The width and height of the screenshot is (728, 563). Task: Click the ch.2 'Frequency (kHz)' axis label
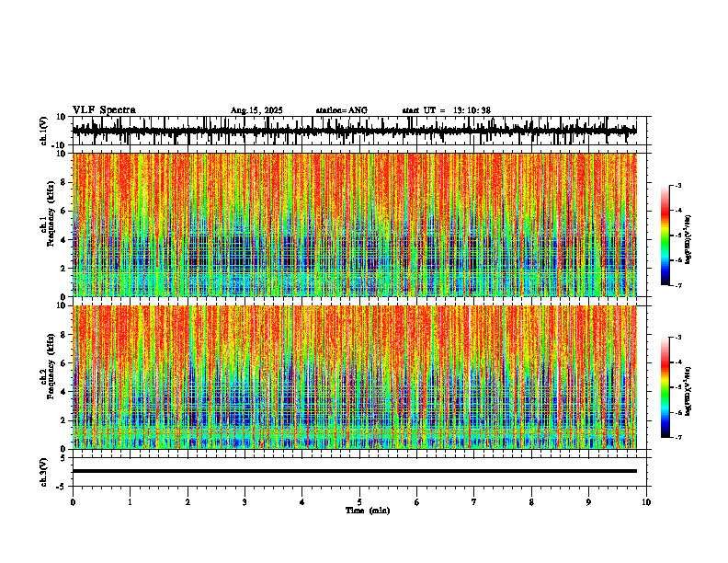51,366
